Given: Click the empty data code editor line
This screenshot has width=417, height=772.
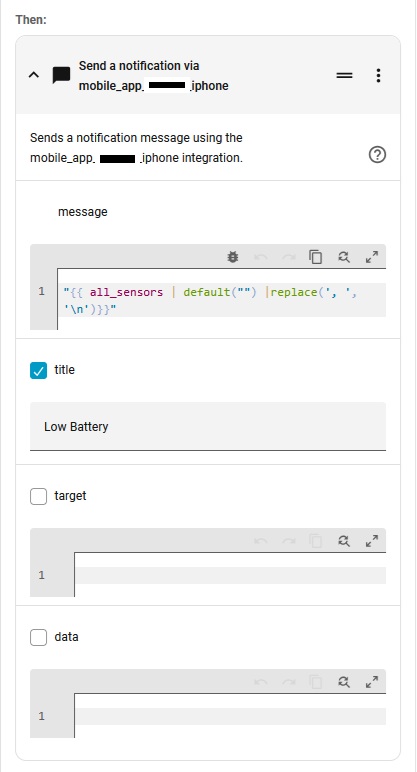Looking at the screenshot, I should tap(230, 716).
